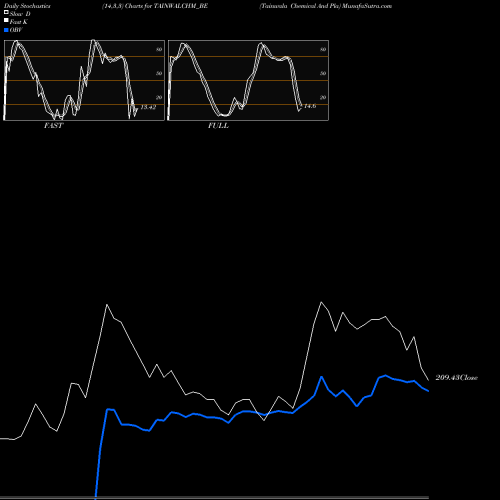
Task: Click the Fast K legend swatch
Action: pos(6,20)
